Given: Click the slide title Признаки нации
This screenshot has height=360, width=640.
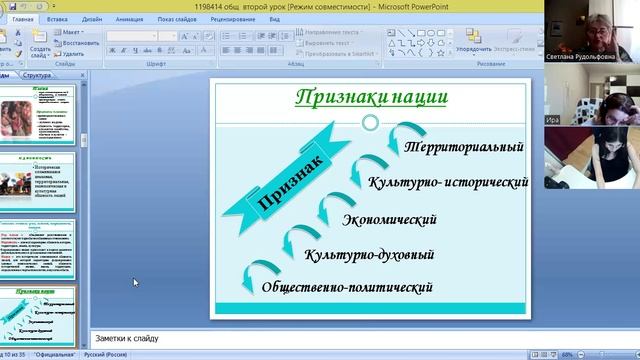Looking at the screenshot, I should coord(371,97).
